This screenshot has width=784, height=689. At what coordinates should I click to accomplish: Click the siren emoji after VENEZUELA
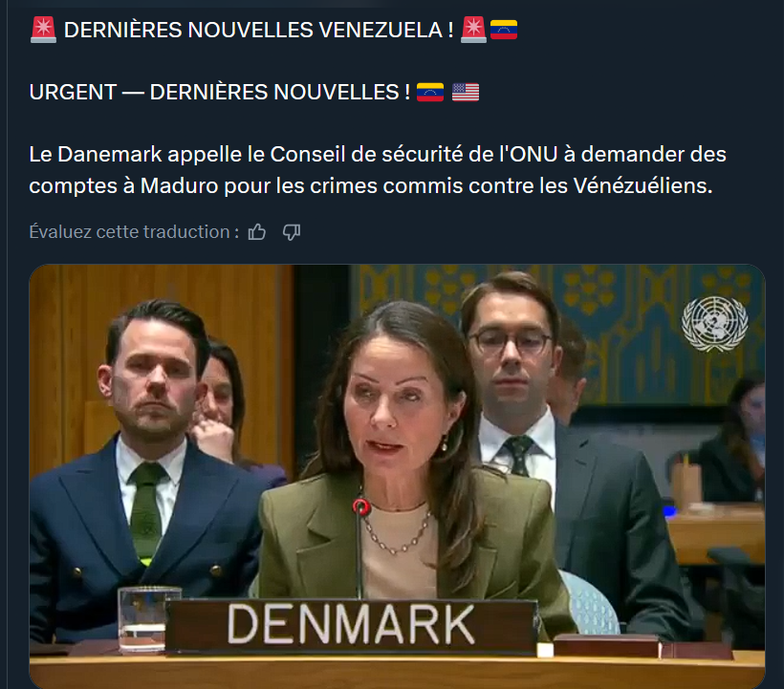tap(473, 30)
